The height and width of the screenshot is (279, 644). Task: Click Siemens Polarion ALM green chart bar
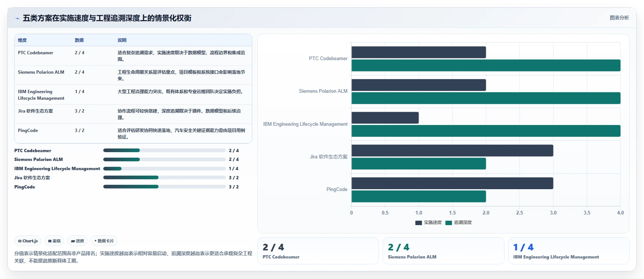tap(486, 98)
